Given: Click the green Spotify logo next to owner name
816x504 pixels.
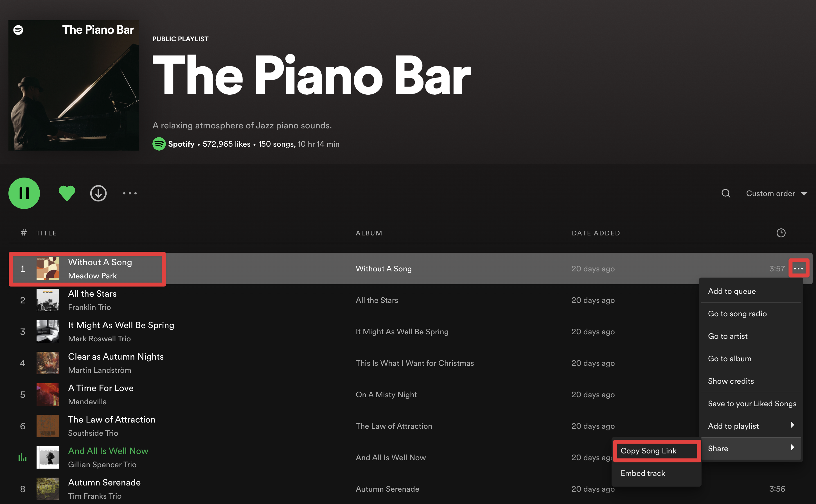Looking at the screenshot, I should tap(159, 144).
